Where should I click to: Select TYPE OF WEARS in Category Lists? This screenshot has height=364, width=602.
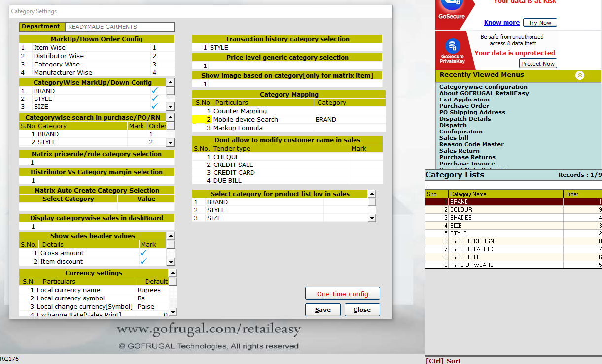[513, 265]
